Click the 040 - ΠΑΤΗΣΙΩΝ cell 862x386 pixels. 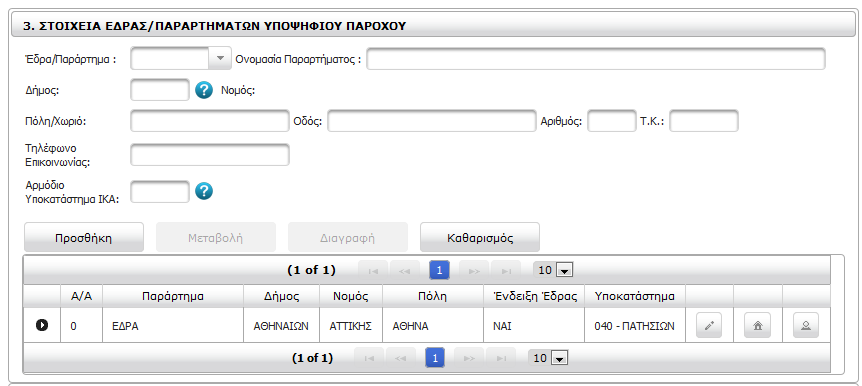pos(635,326)
